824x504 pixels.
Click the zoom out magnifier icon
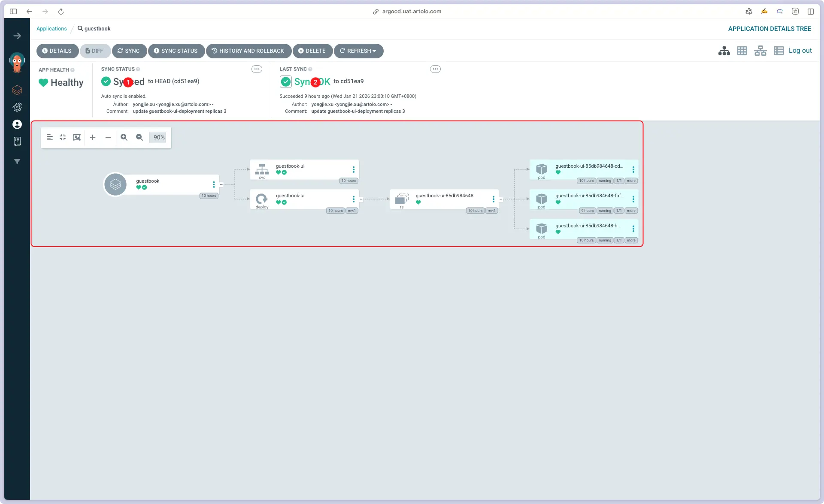pos(139,137)
